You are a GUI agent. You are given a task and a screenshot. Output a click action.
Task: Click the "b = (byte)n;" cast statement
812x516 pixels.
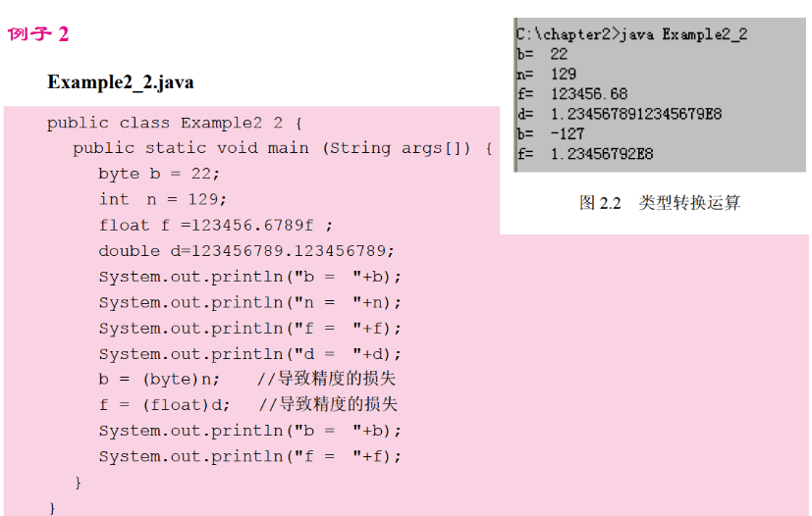pyautogui.click(x=160, y=379)
